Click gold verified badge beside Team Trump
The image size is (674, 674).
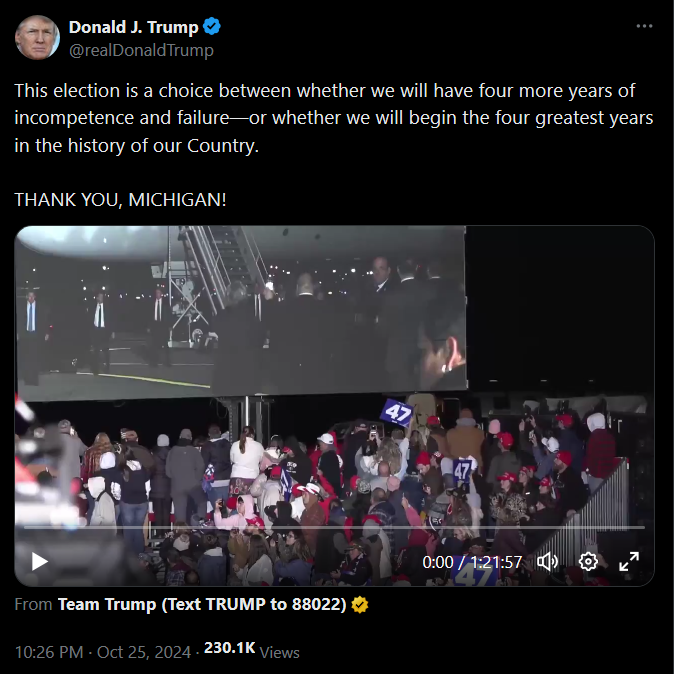pyautogui.click(x=360, y=605)
